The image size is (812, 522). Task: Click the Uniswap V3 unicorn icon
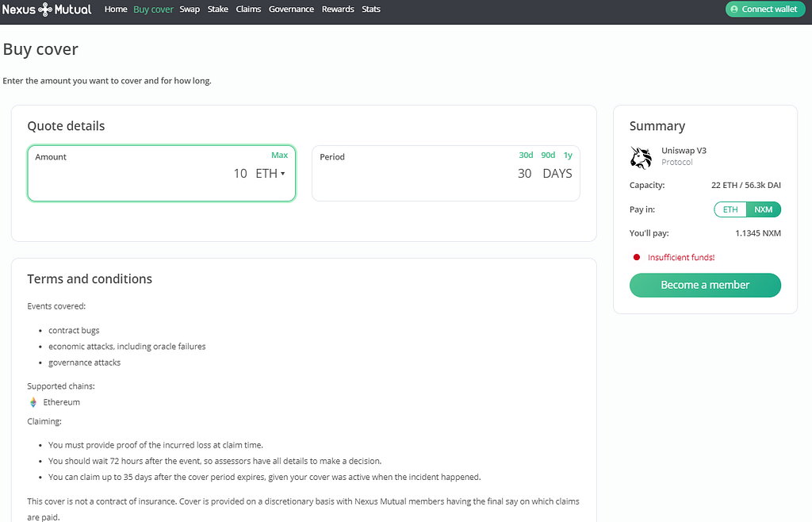pos(641,157)
